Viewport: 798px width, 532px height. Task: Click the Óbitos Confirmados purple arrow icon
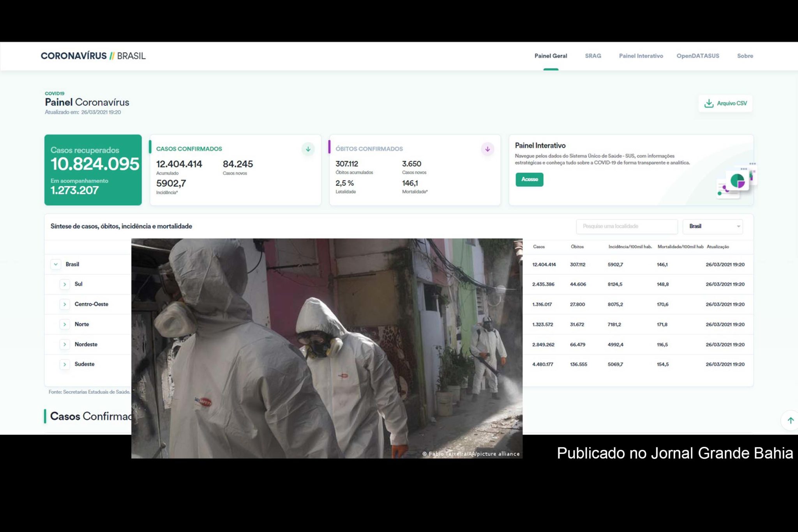(487, 149)
